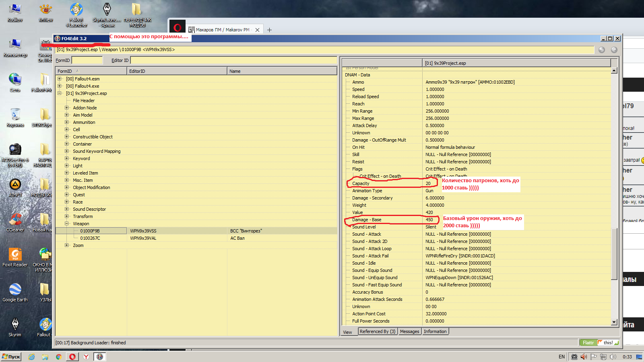Click the Yandex browser taskbar icon
The height and width of the screenshot is (362, 644).
pyautogui.click(x=86, y=357)
